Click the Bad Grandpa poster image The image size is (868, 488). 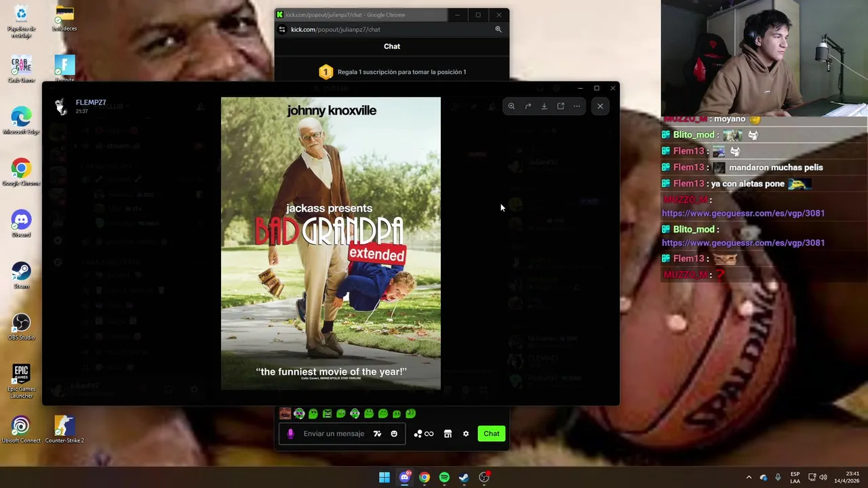click(330, 244)
